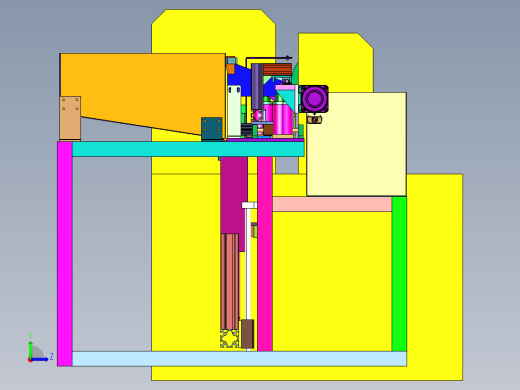Select the salmon pink horizontal crossbar
This screenshot has width=520, height=390.
332,204
